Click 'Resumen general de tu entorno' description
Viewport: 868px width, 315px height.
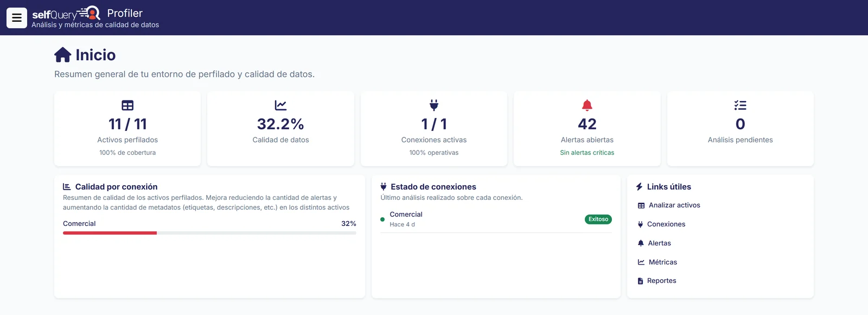point(184,74)
